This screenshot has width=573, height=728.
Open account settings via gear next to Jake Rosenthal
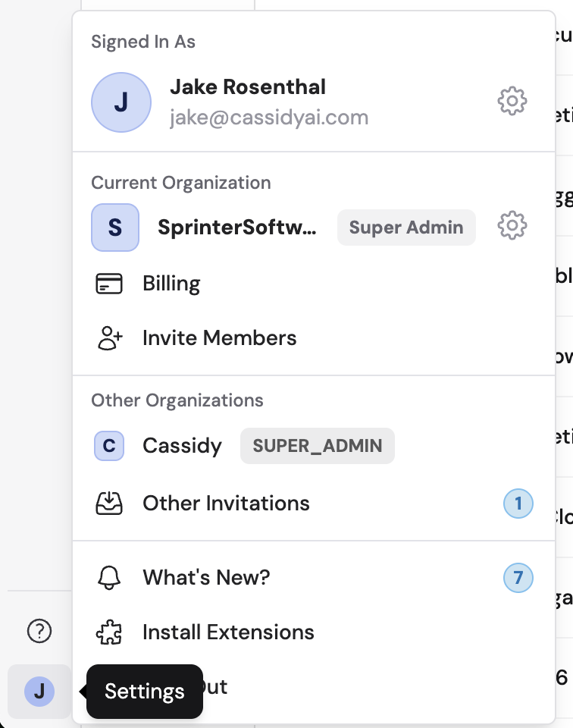[x=512, y=101]
